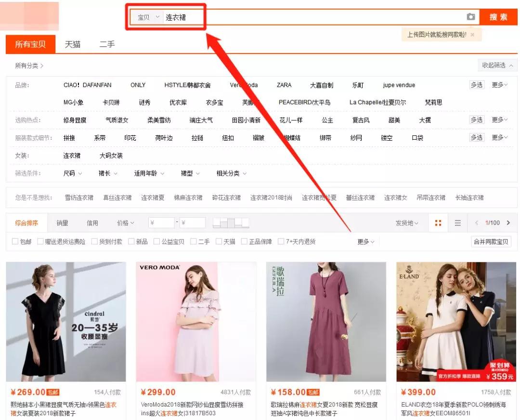Viewport: 520px width, 420px height.
Task: Sort results by 信用
Action: pos(92,223)
